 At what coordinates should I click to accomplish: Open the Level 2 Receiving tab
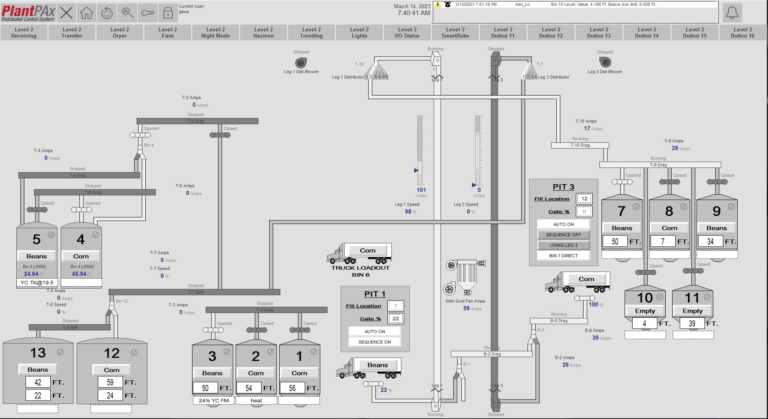pyautogui.click(x=24, y=34)
